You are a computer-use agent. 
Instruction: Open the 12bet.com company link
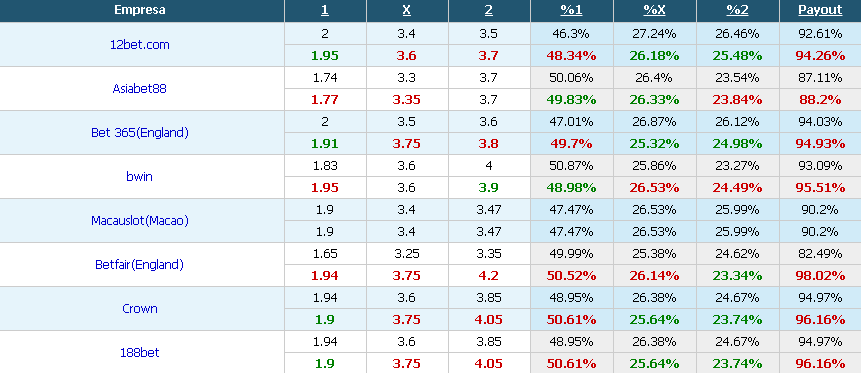139,44
